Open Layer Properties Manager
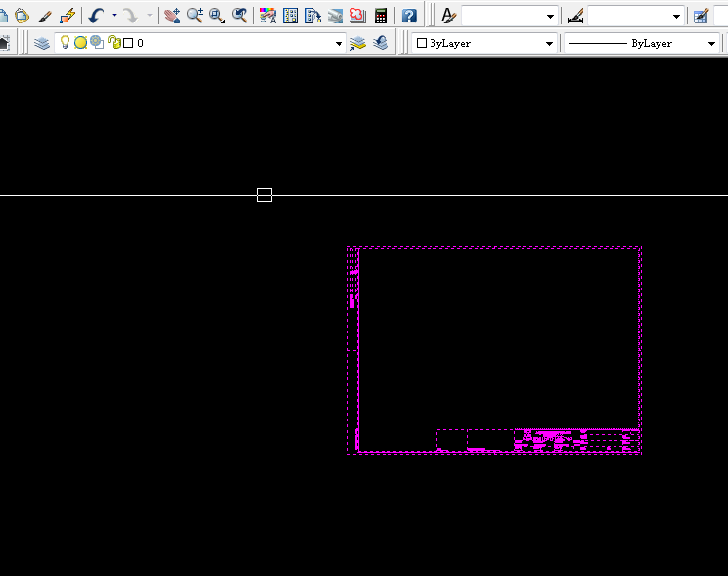The image size is (728, 576). coord(42,43)
